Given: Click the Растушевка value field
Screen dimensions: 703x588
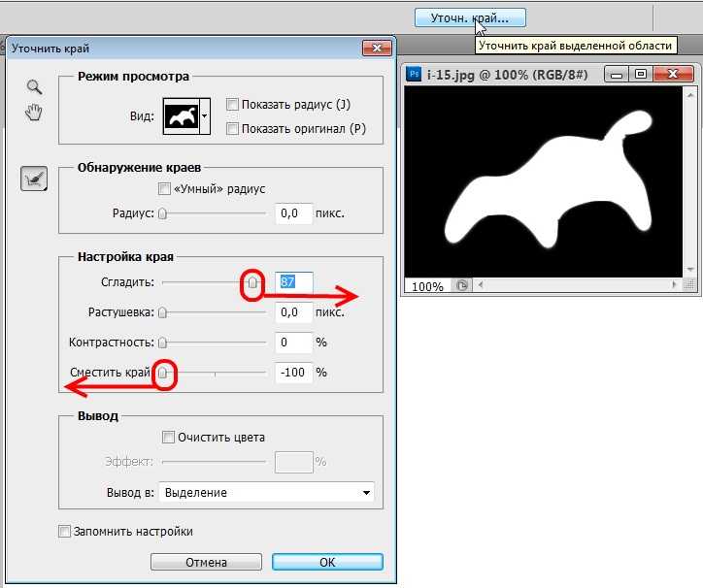Looking at the screenshot, I should [293, 312].
